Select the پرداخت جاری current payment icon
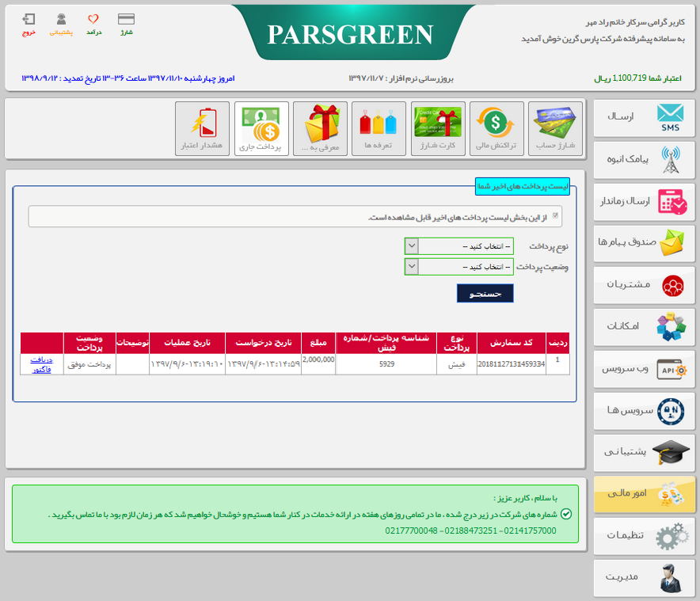 click(x=261, y=128)
